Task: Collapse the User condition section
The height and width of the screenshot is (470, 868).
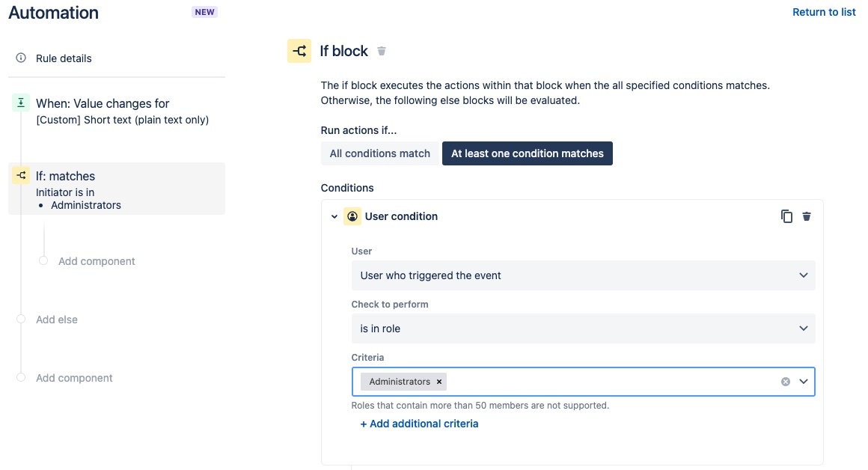Action: coord(334,216)
